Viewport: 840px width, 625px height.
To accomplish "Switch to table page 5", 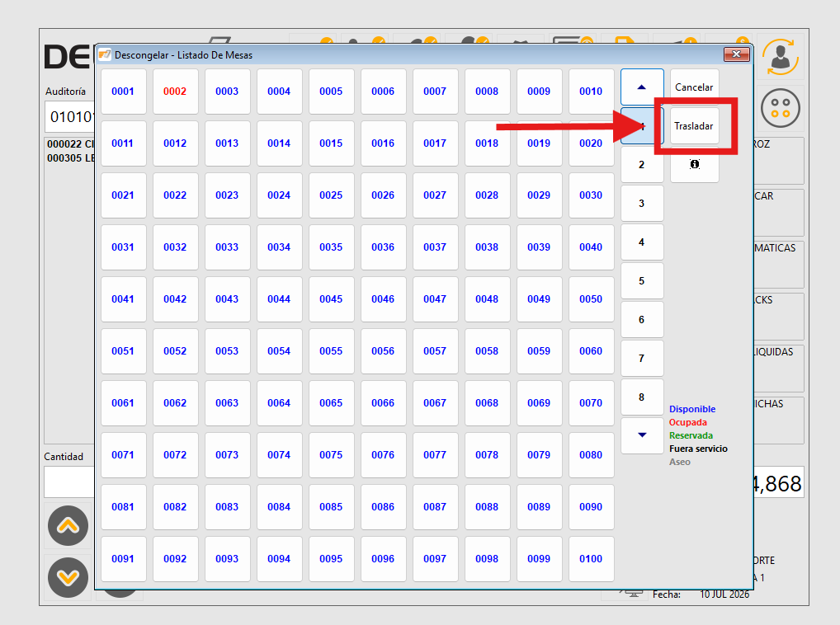I will [642, 281].
